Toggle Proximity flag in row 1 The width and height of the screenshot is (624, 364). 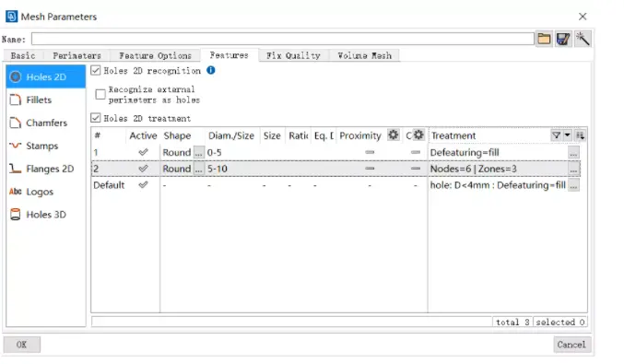(x=370, y=152)
